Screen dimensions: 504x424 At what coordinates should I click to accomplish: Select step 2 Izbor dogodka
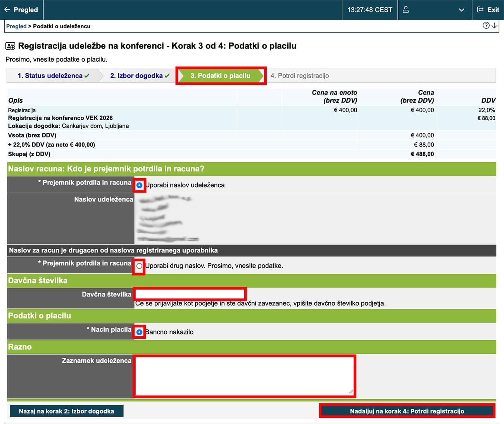(x=136, y=76)
